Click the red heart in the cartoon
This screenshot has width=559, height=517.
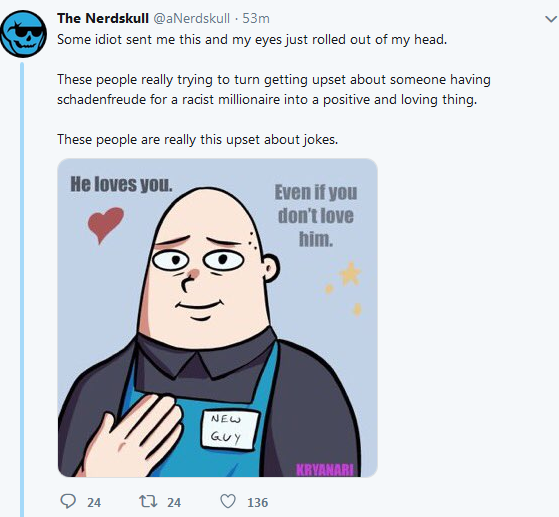pyautogui.click(x=106, y=225)
